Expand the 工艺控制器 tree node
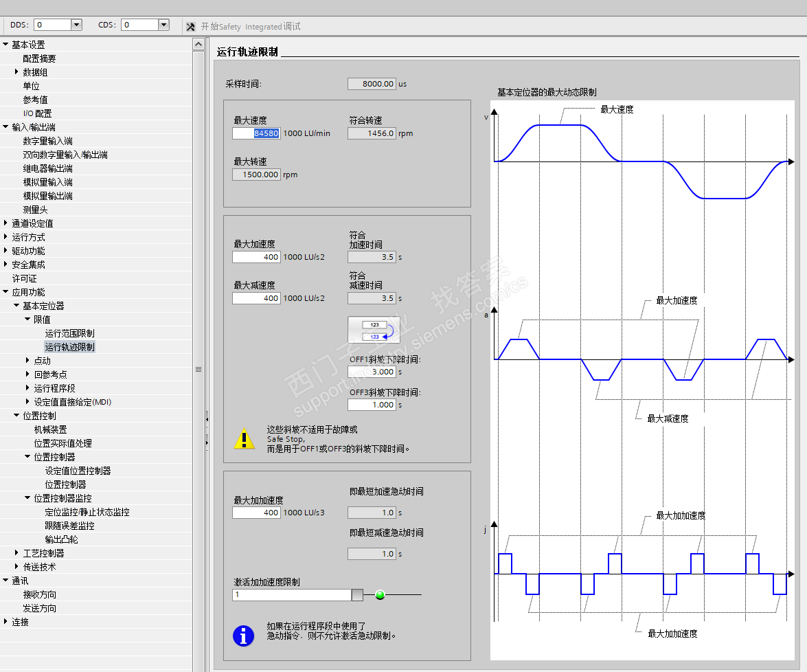The image size is (807, 672). (x=17, y=553)
